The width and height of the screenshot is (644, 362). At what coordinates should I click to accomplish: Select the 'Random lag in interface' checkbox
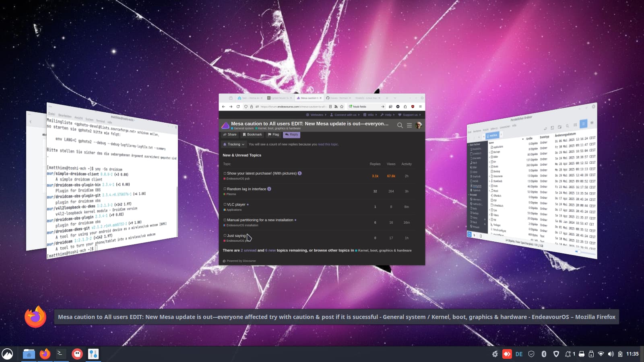[225, 189]
